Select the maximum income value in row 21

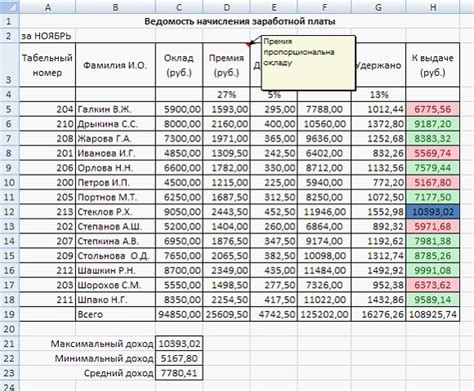179,344
